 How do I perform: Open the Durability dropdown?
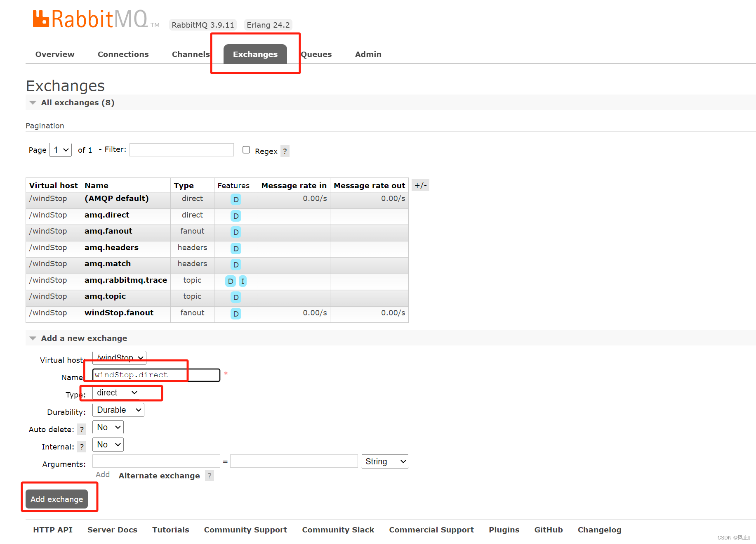coord(118,410)
